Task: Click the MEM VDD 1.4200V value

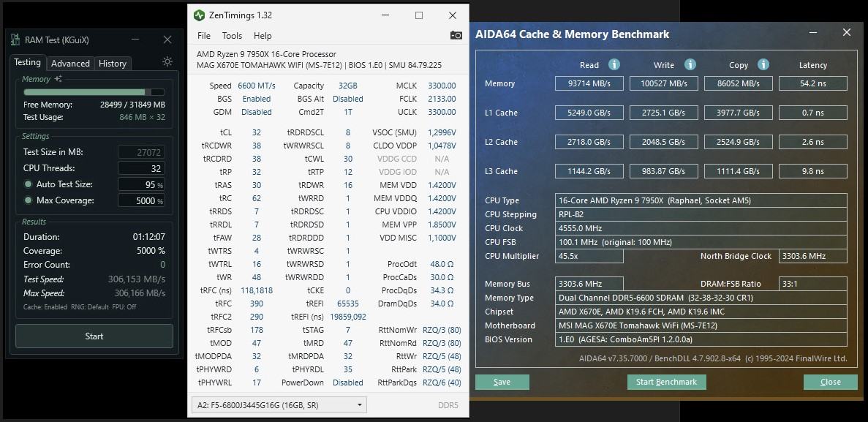Action: (x=442, y=185)
